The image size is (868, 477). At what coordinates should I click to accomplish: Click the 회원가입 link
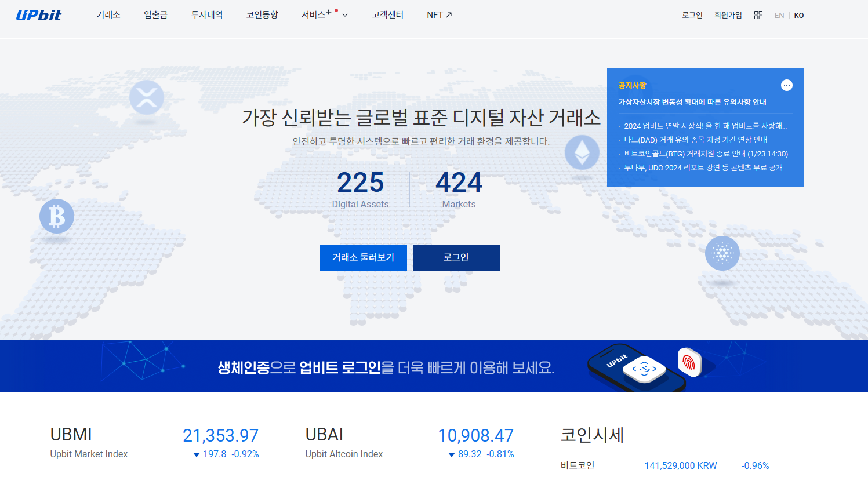click(728, 15)
